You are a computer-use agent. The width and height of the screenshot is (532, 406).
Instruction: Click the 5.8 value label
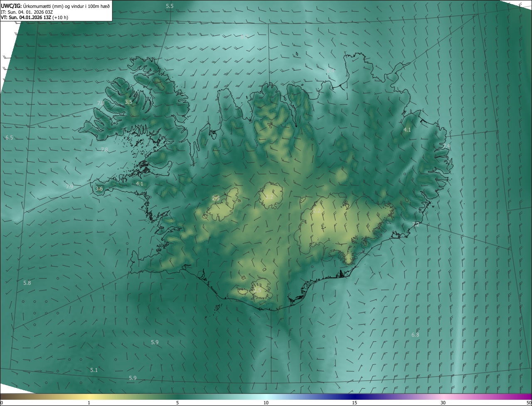pyautogui.click(x=27, y=283)
